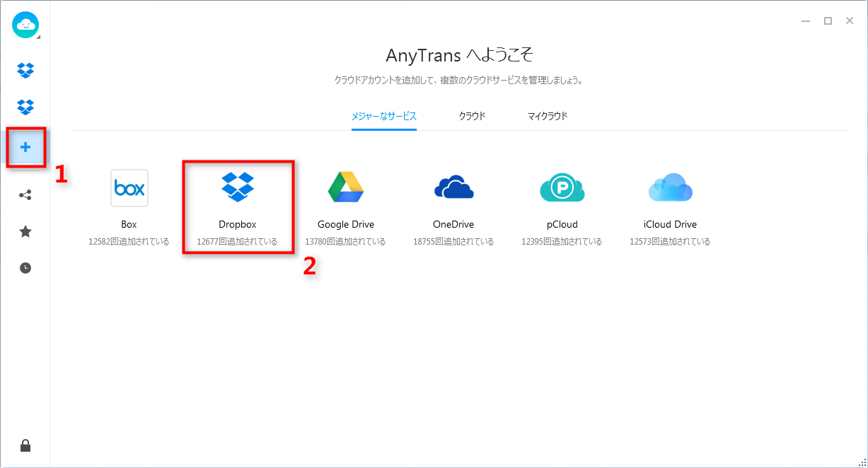Click the OneDrive label text
Viewport: 868px width, 468px height.
(x=453, y=224)
